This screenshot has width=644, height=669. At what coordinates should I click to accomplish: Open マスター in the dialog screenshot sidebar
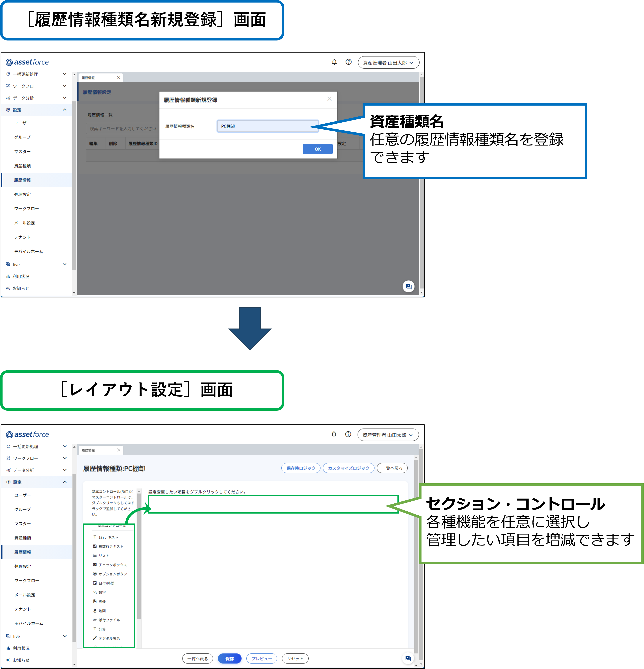pos(22,151)
